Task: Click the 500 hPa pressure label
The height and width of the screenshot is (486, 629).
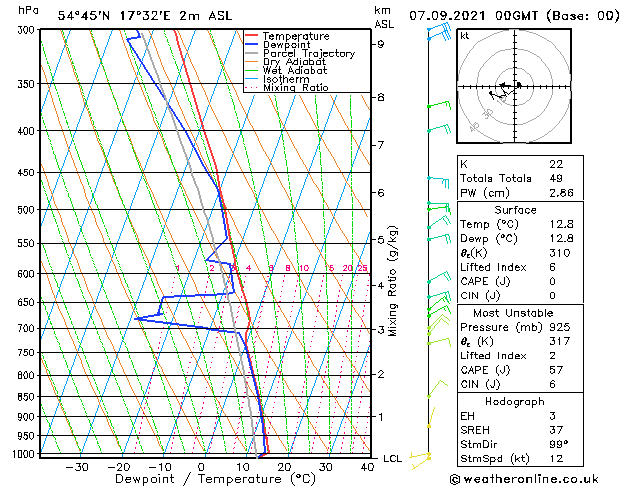Action: point(28,210)
